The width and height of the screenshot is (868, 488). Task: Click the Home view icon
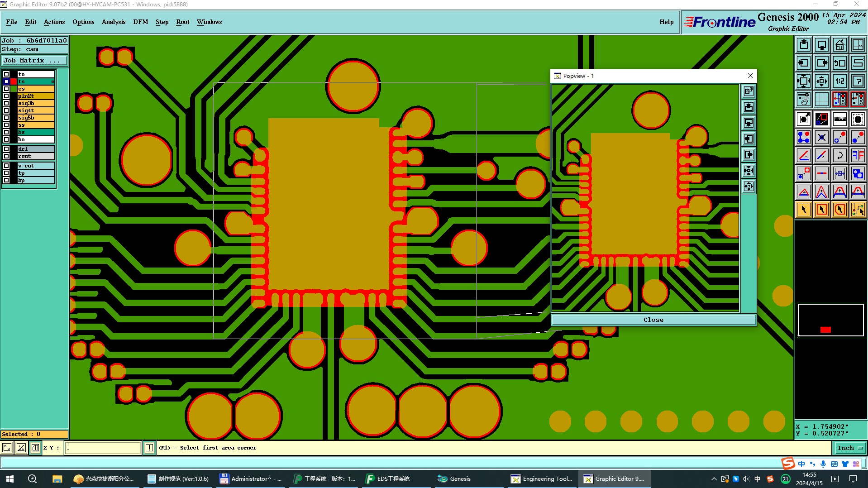[x=839, y=45]
